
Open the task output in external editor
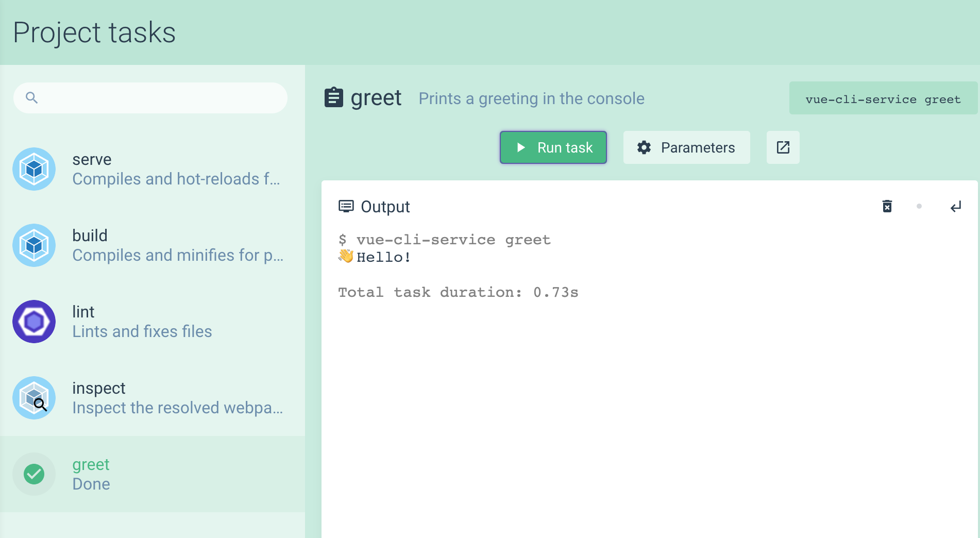pos(783,147)
